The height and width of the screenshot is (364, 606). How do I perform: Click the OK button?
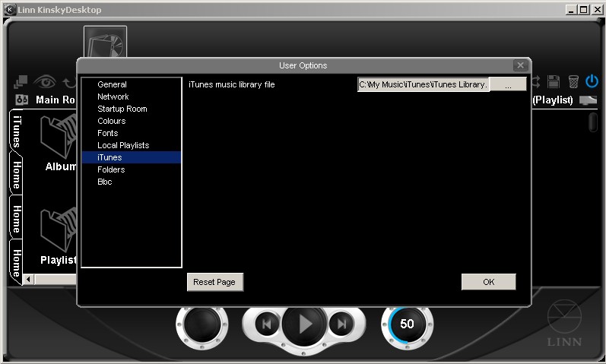[x=488, y=282]
